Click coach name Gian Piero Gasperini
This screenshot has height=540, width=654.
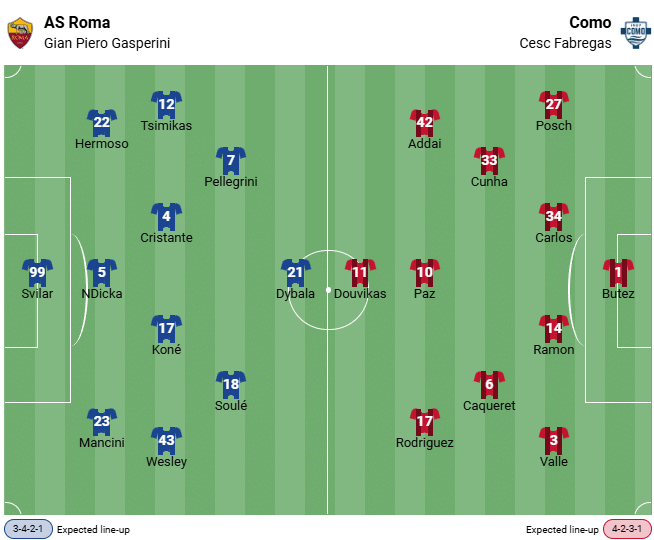tap(107, 43)
